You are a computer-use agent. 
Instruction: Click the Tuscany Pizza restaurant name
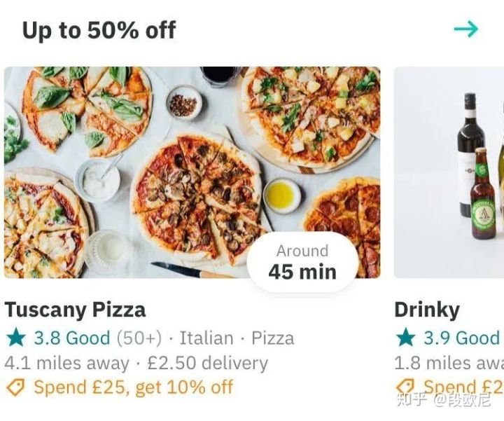point(75,310)
